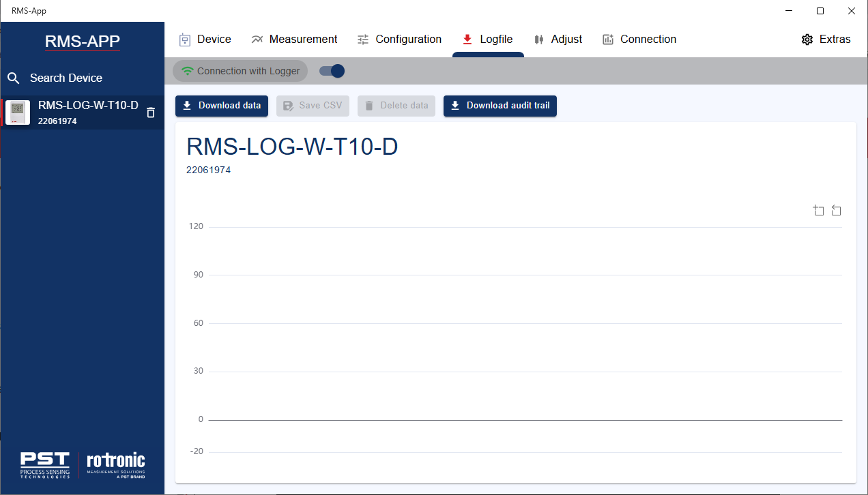Switch to the Measurement tab
Screen dimensions: 868x495
(294, 40)
